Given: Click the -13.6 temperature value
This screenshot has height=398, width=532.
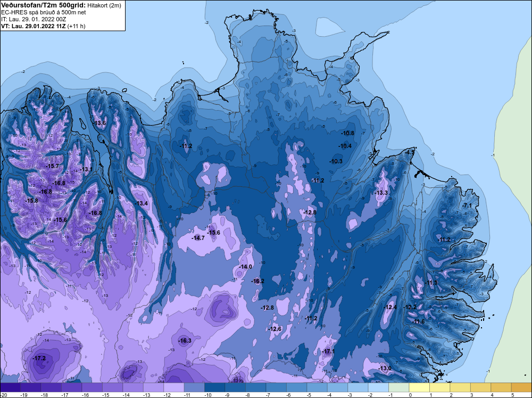Looking at the screenshot, I should click(x=99, y=123).
